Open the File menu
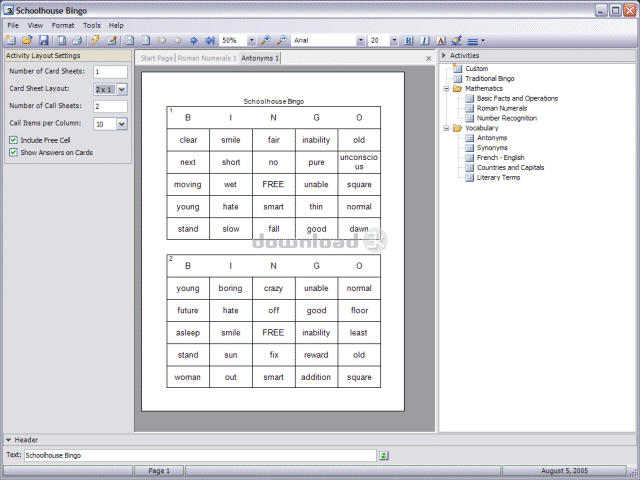This screenshot has height=480, width=640. [13, 25]
